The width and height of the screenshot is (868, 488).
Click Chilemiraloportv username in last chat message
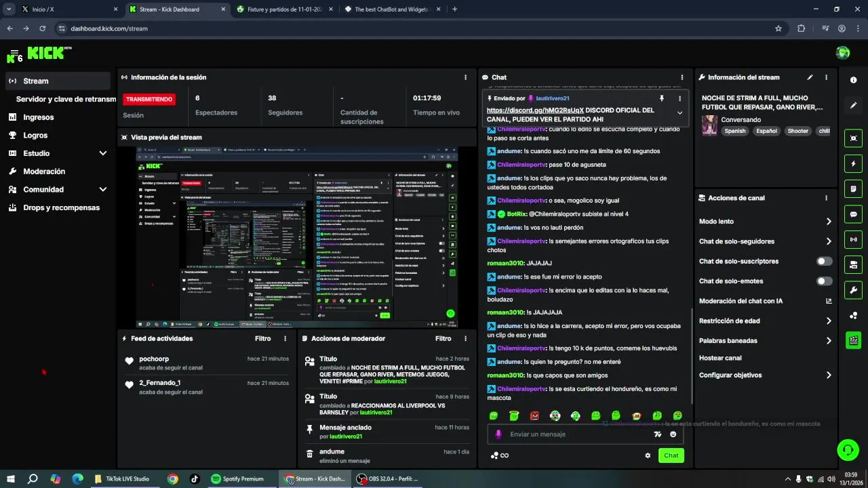[x=521, y=389]
